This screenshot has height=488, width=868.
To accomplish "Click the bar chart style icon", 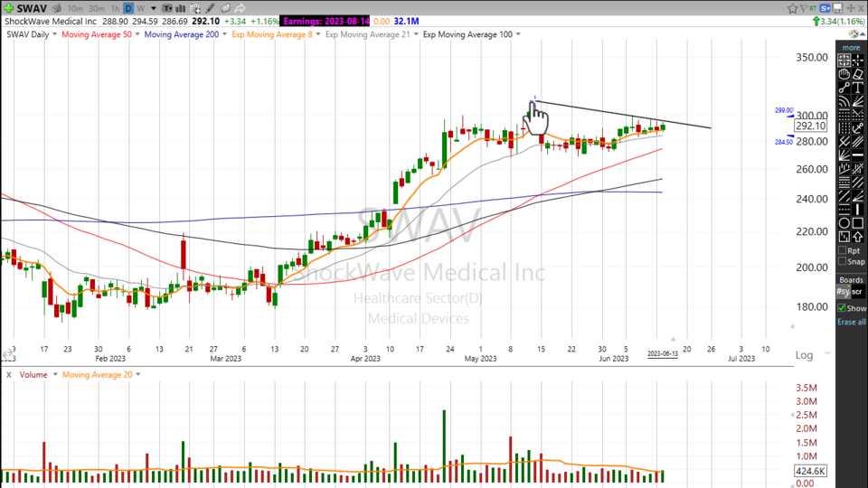I will (181, 8).
